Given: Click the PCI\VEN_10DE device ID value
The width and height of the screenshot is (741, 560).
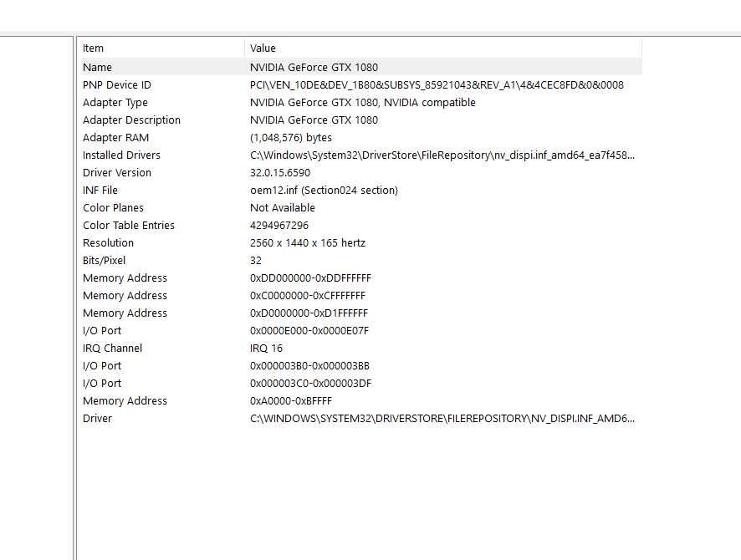Looking at the screenshot, I should click(437, 85).
